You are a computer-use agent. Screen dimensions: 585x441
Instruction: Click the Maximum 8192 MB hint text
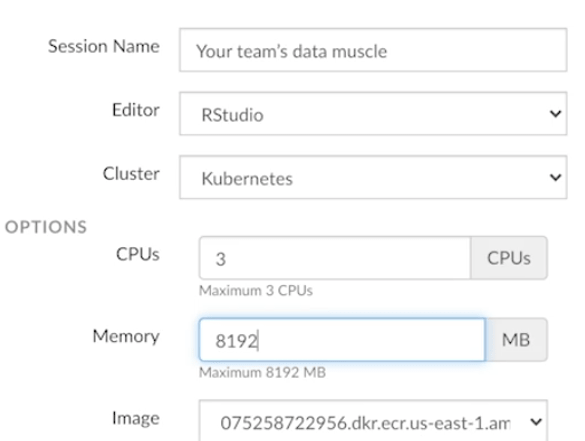click(262, 372)
